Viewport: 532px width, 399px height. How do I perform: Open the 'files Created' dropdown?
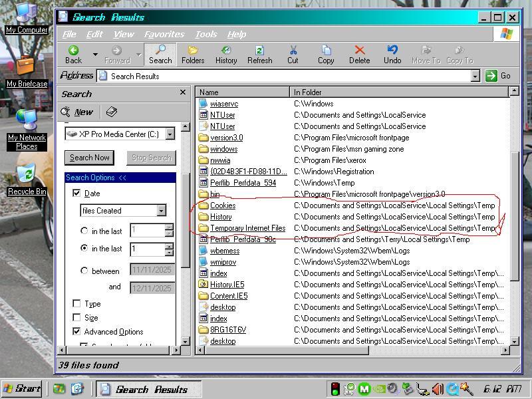click(x=161, y=211)
